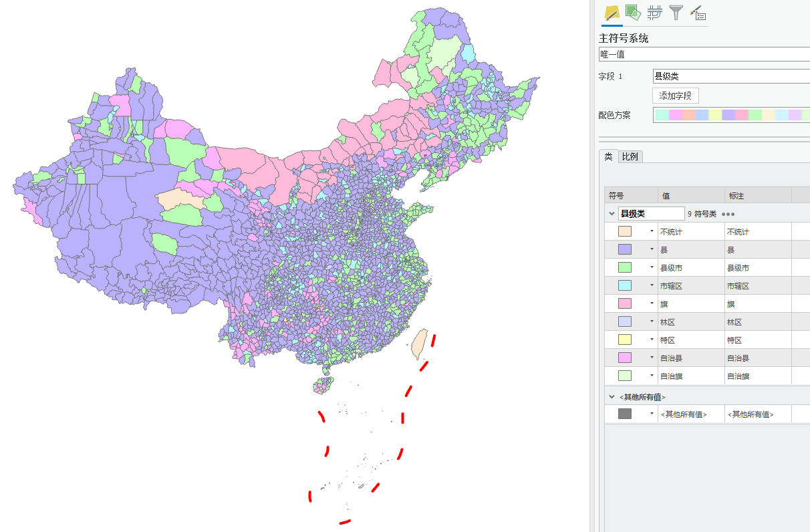Open the 配色方案 color scheme picker

(x=731, y=115)
